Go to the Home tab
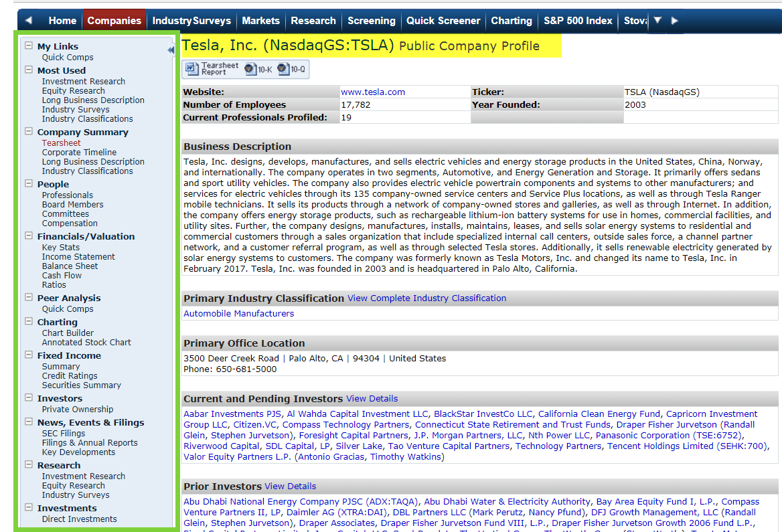782x532 pixels. 62,21
